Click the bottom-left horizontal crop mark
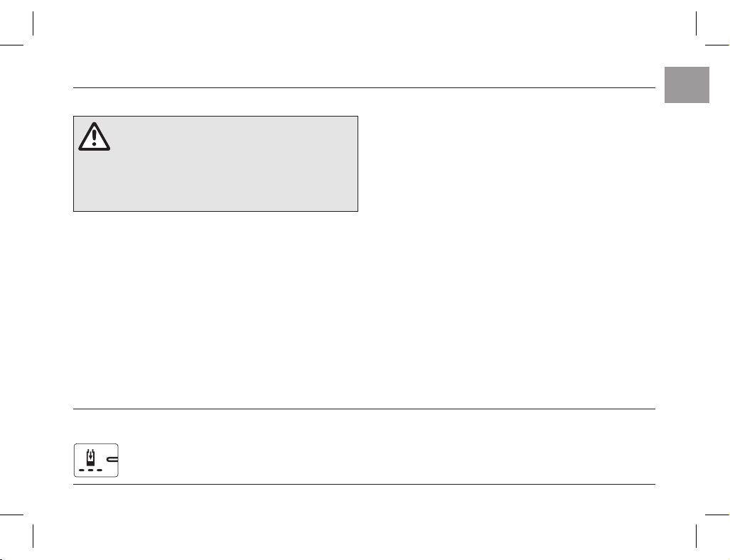 point(11,515)
